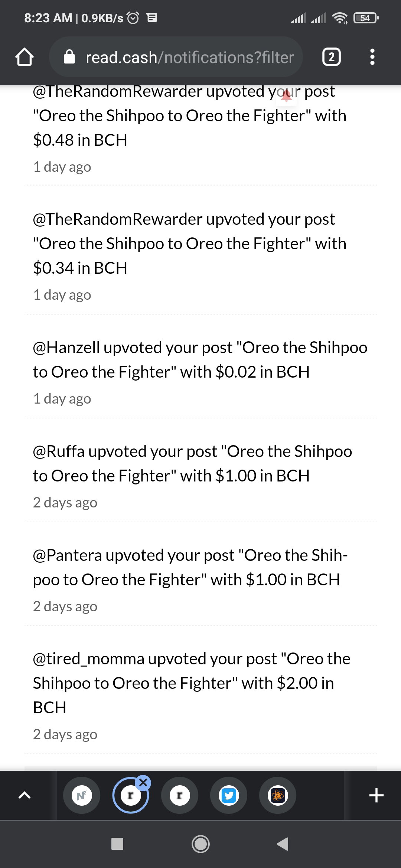Tap the Android back navigation button
The width and height of the screenshot is (401, 868).
click(283, 844)
